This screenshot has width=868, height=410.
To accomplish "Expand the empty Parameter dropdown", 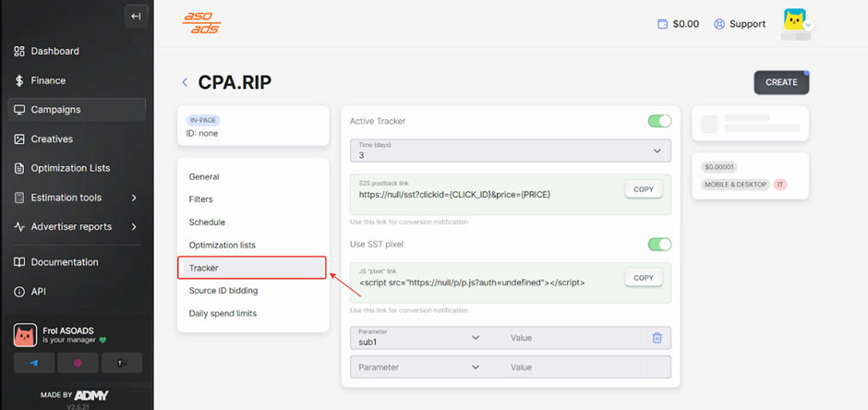I will click(x=421, y=367).
